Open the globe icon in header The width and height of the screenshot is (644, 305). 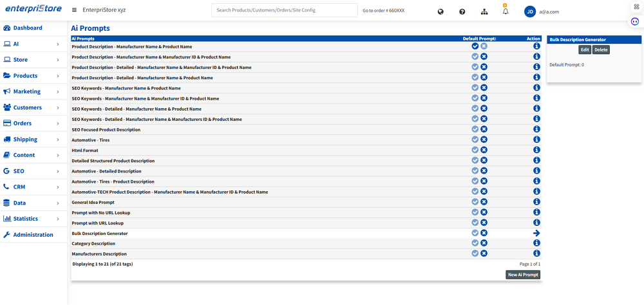pyautogui.click(x=440, y=12)
